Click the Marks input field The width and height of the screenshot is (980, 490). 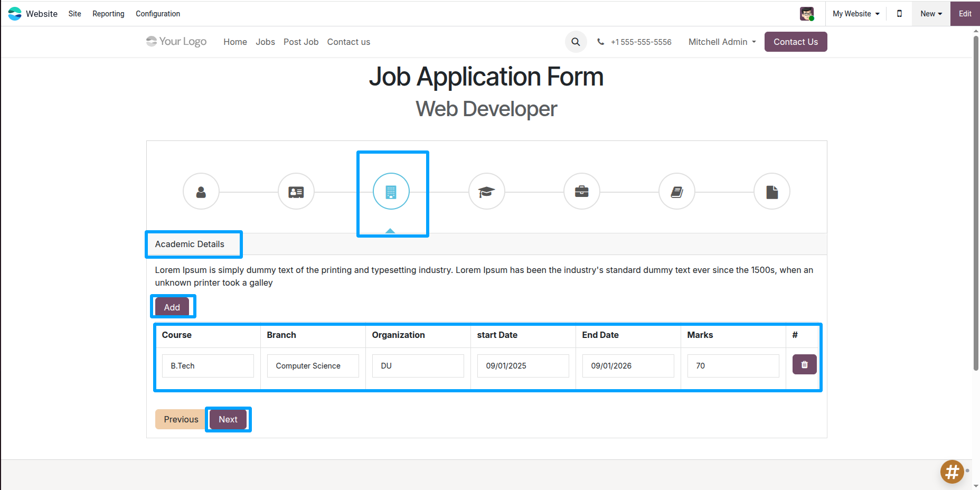733,366
